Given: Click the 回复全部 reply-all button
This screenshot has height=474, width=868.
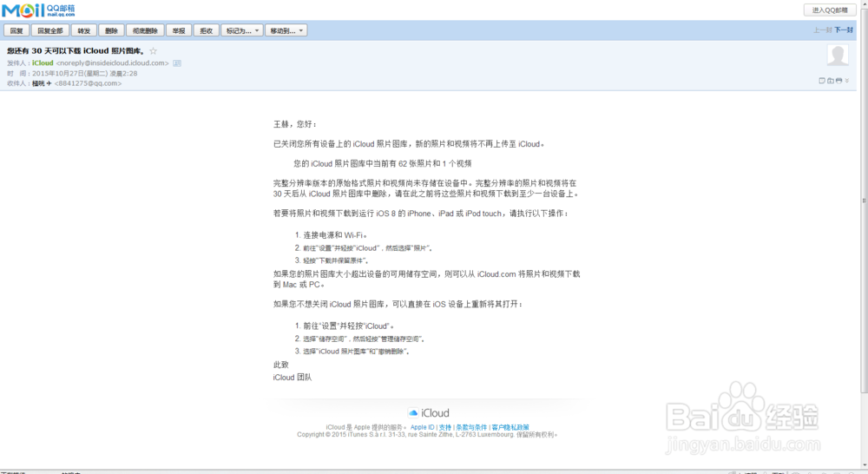Looking at the screenshot, I should coord(50,31).
